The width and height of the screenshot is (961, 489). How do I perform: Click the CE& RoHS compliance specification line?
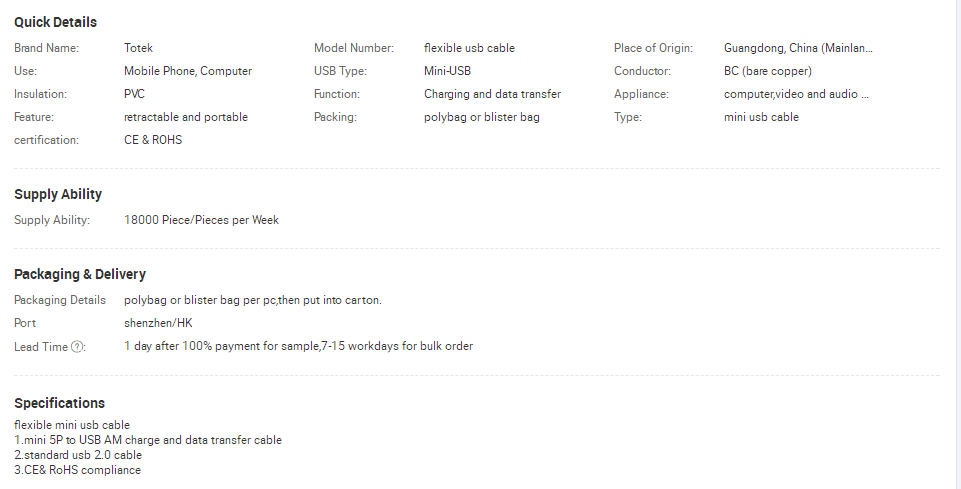tap(78, 470)
